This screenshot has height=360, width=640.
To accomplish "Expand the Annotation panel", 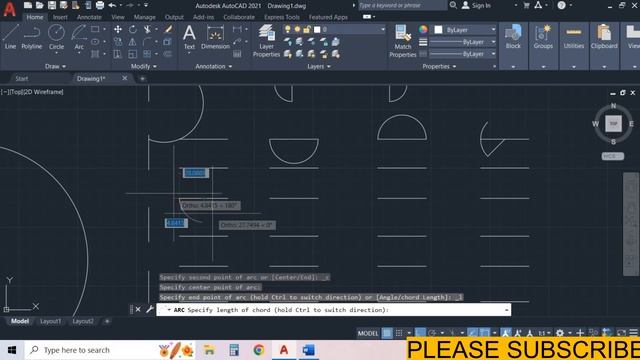I will click(x=213, y=66).
